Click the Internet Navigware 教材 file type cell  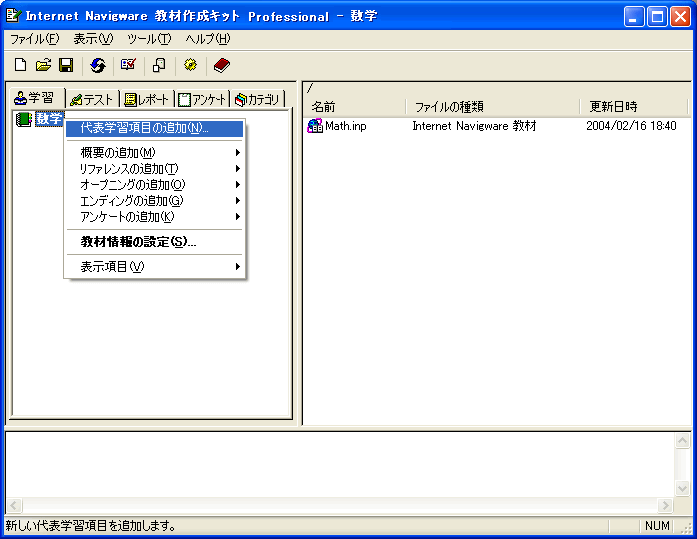474,126
